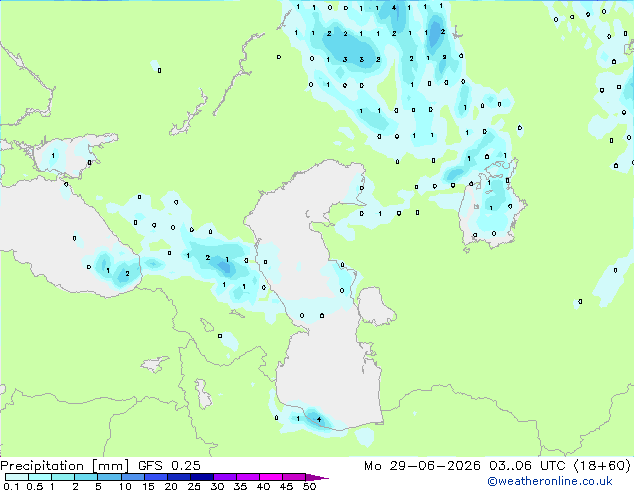Pick the 10–15 mm legend swatch
The image size is (634, 490).
click(x=132, y=477)
